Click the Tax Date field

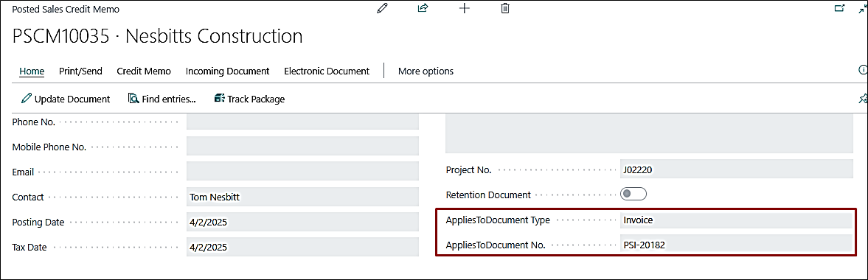pyautogui.click(x=303, y=247)
